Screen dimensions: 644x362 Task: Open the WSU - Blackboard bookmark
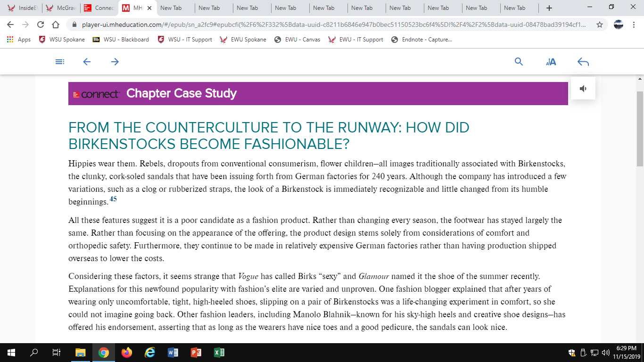(121, 40)
